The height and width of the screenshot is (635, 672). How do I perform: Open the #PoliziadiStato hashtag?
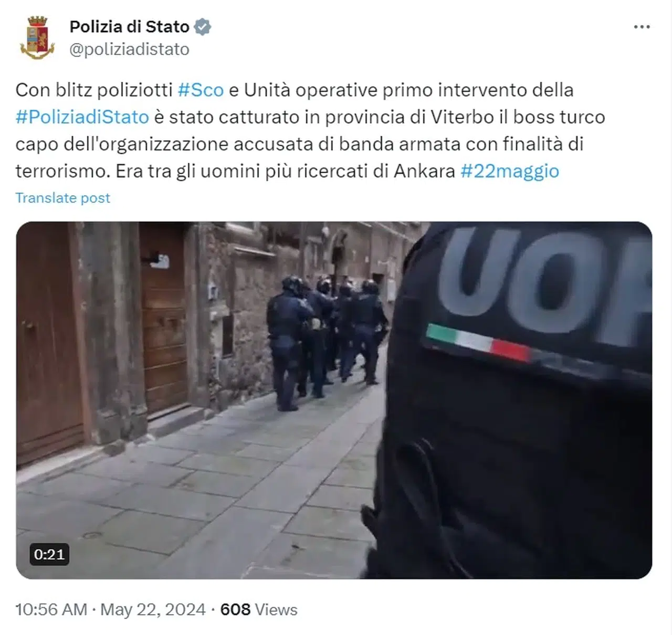[82, 117]
